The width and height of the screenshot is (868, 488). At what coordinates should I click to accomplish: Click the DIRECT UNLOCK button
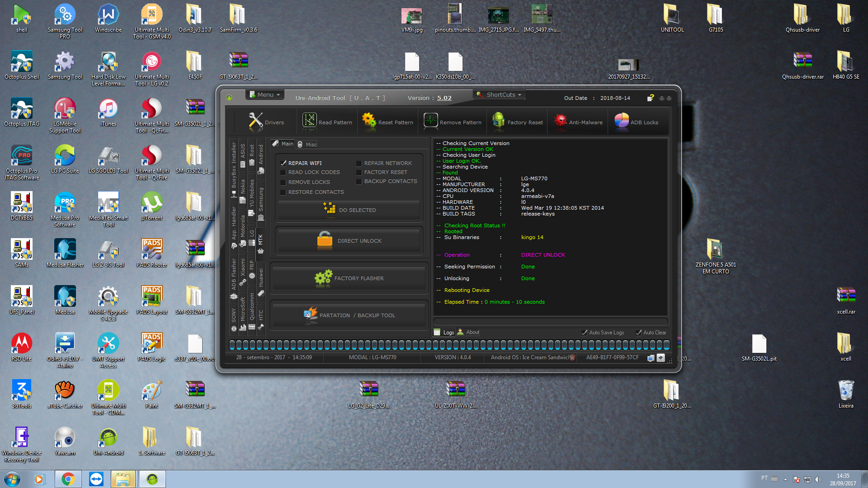coord(349,241)
